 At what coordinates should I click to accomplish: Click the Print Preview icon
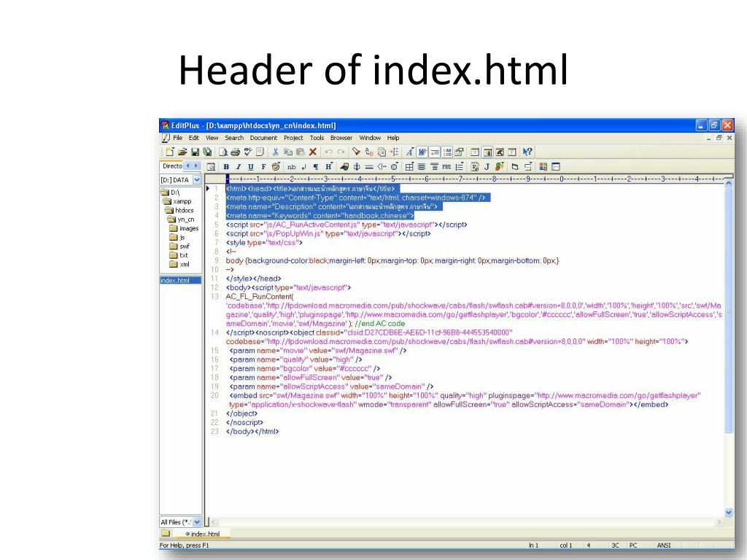point(223,152)
